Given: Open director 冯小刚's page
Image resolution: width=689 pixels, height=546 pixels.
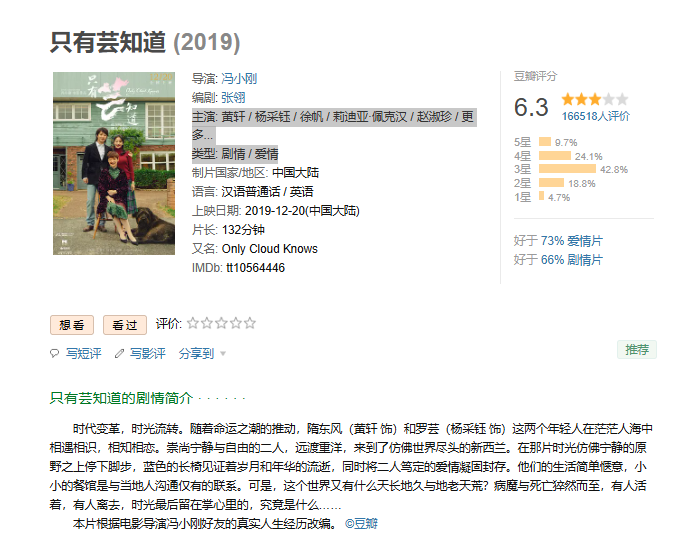Looking at the screenshot, I should point(238,78).
